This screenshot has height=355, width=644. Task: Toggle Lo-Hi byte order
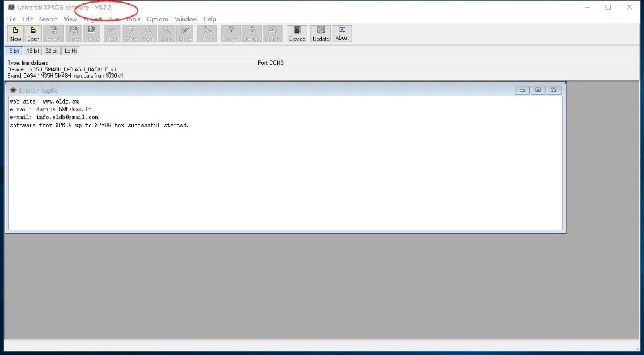(70, 51)
